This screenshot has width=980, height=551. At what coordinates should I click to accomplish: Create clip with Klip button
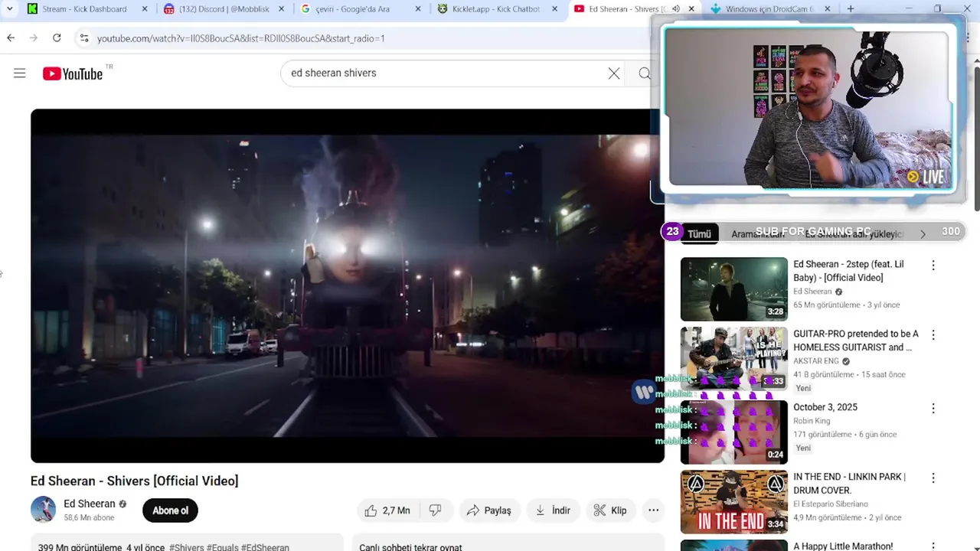[x=610, y=510]
